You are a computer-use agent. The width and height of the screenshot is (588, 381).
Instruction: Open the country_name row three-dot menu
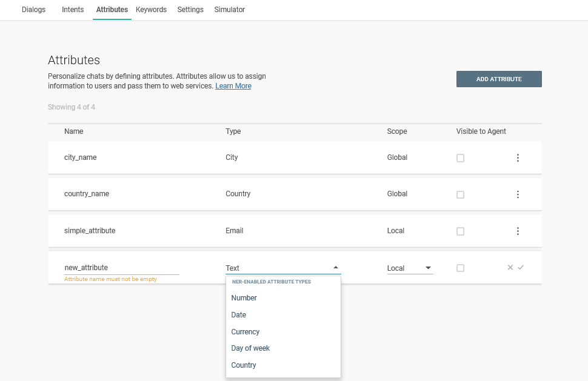point(518,194)
